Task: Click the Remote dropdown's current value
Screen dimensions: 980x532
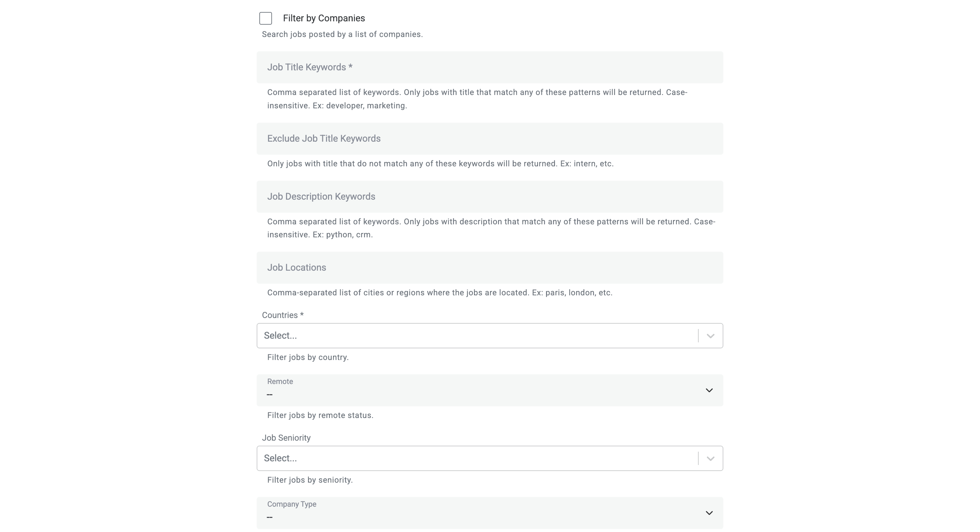Action: (x=270, y=395)
